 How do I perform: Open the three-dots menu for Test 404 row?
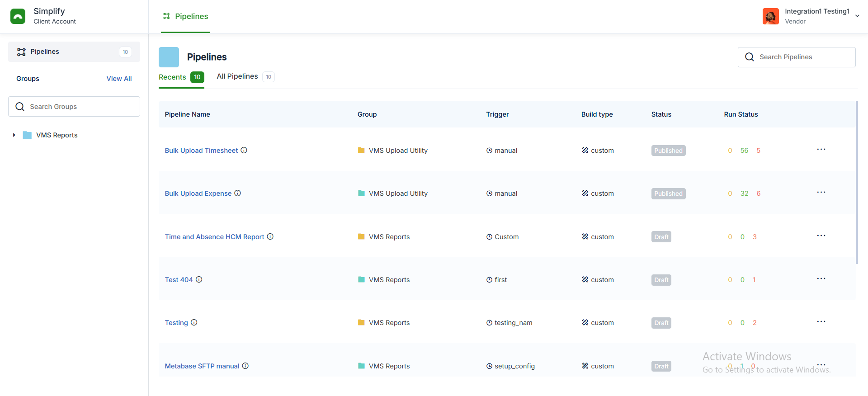coord(821,279)
